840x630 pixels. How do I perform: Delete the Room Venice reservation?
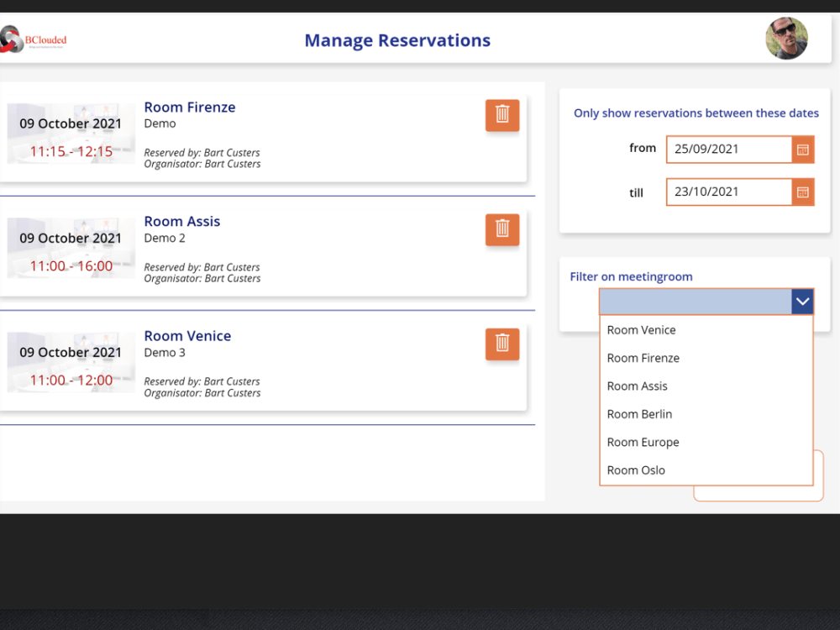coord(501,344)
